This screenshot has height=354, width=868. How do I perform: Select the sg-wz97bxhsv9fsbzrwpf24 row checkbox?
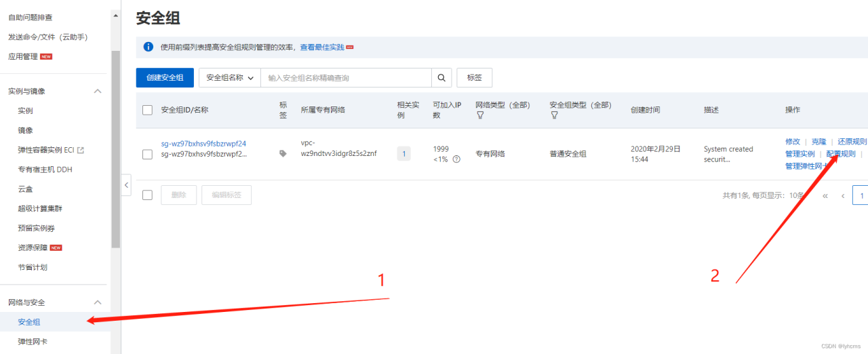tap(147, 155)
